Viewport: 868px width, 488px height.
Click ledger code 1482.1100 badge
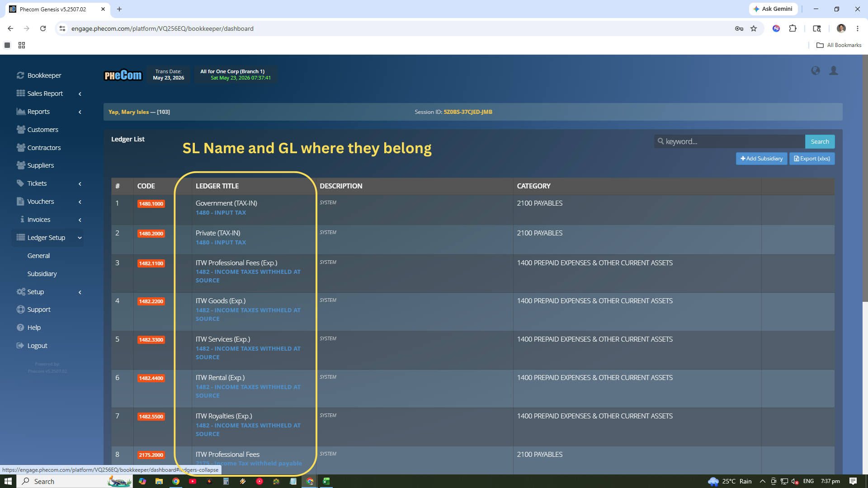pos(151,263)
